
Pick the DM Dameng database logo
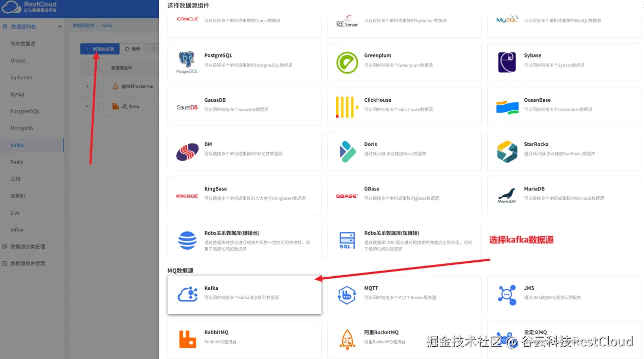click(187, 152)
